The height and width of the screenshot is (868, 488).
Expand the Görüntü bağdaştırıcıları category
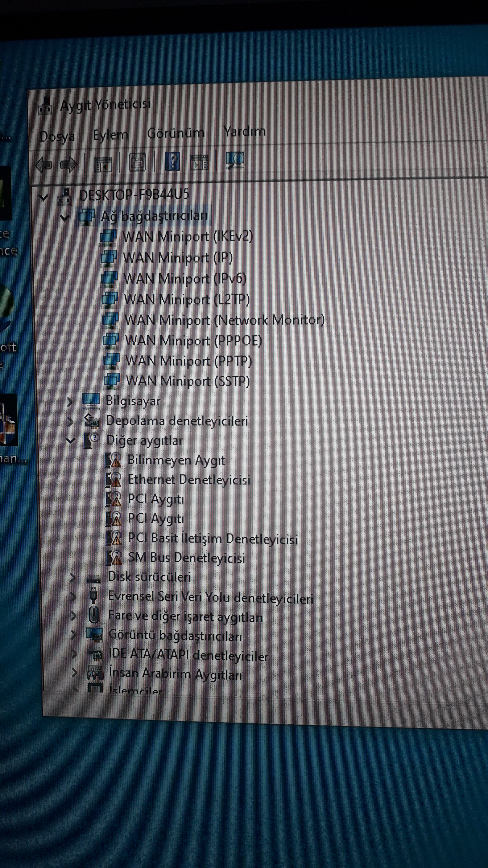pyautogui.click(x=74, y=635)
